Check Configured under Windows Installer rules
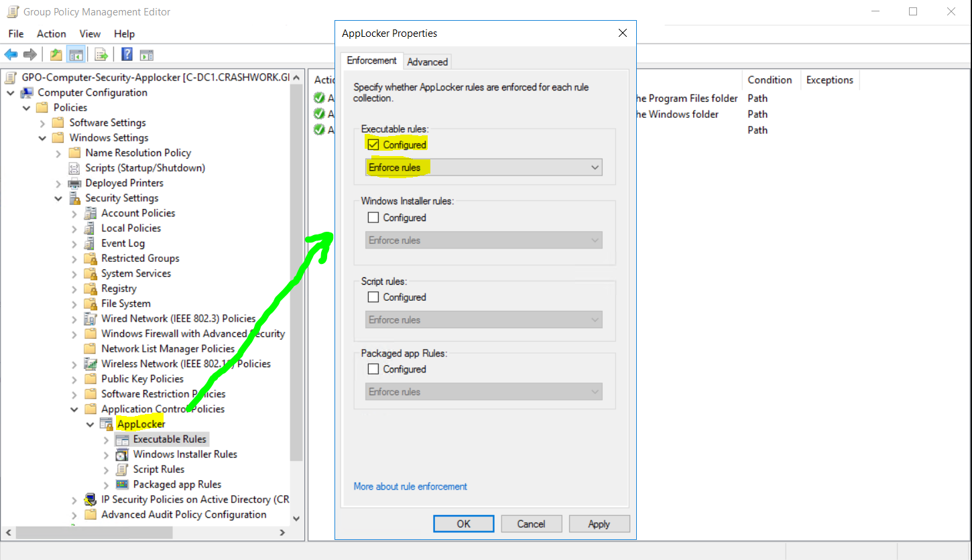This screenshot has height=560, width=972. click(x=373, y=218)
